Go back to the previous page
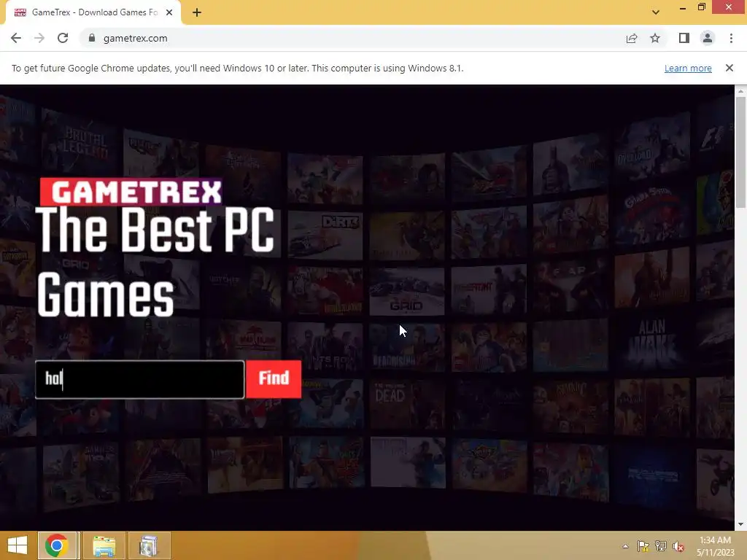This screenshot has width=747, height=560. [x=16, y=38]
